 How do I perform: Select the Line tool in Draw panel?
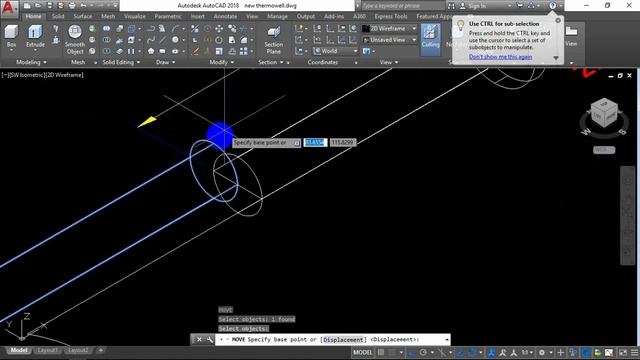[162, 40]
